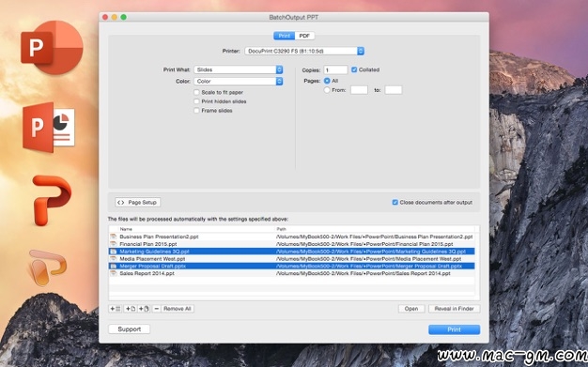The width and height of the screenshot is (588, 367).
Task: Enable Scale to fit paper checkbox
Action: (x=196, y=92)
